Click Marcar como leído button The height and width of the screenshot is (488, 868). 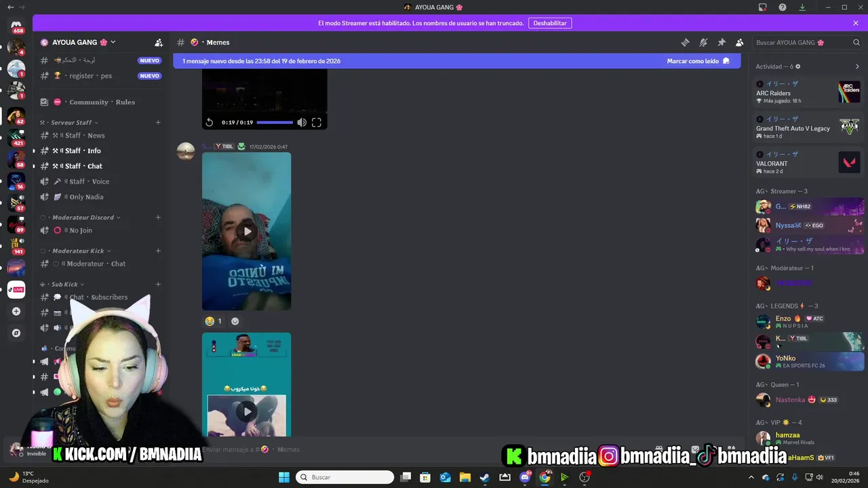pyautogui.click(x=698, y=61)
